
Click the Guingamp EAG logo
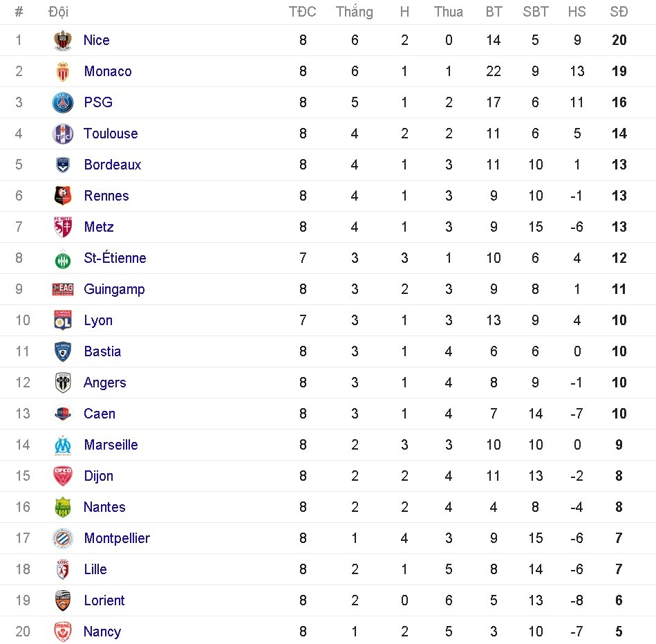point(63,289)
